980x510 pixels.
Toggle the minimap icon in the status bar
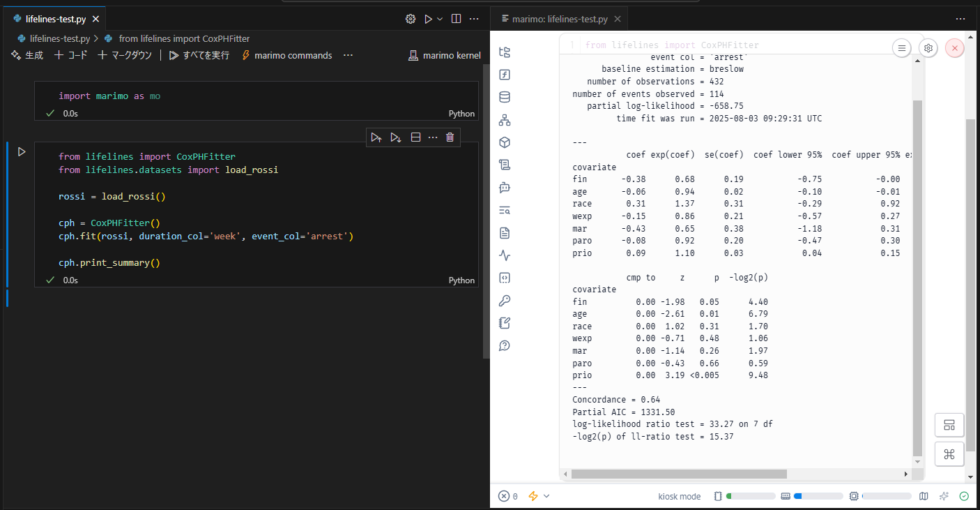tap(924, 496)
